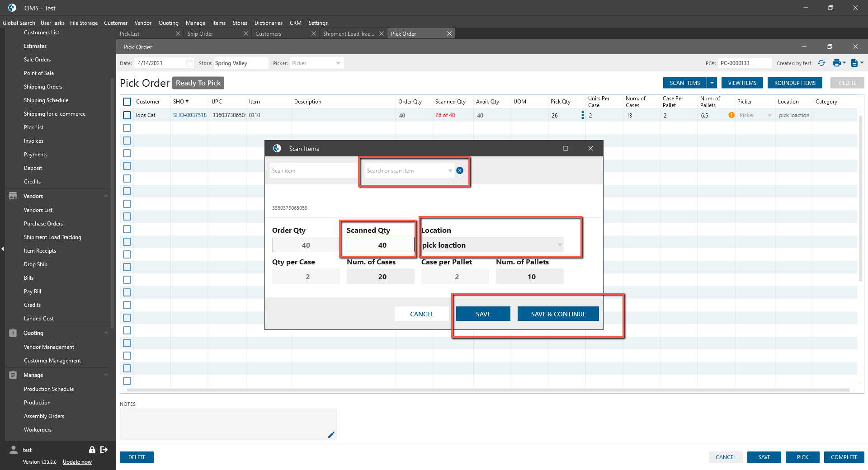This screenshot has height=470, width=868.
Task: Open the Scan Items button dropdown arrow
Action: [712, 83]
